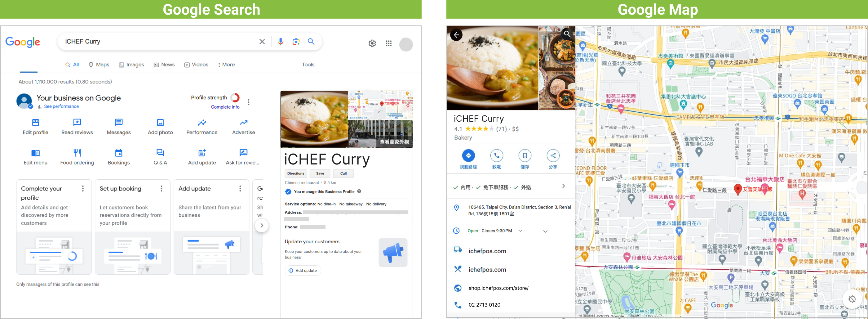Image resolution: width=868 pixels, height=319 pixels.
Task: Click the Add photo icon
Action: [160, 122]
